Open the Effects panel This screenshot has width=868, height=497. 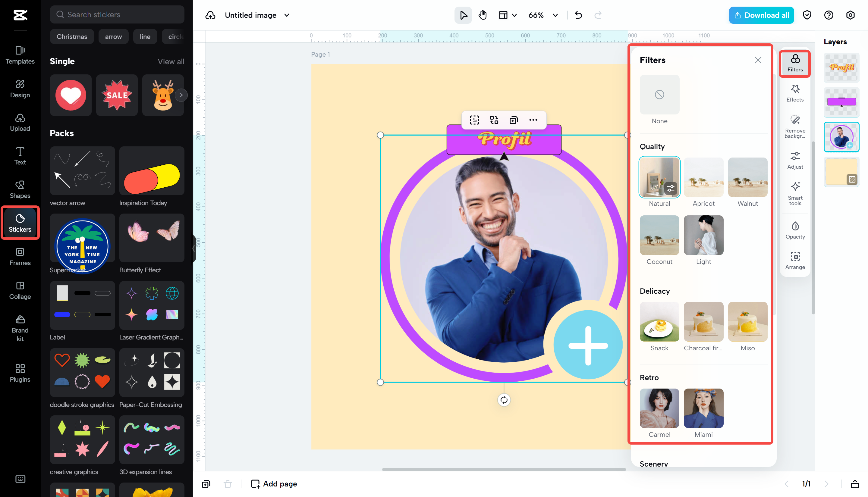tap(795, 93)
